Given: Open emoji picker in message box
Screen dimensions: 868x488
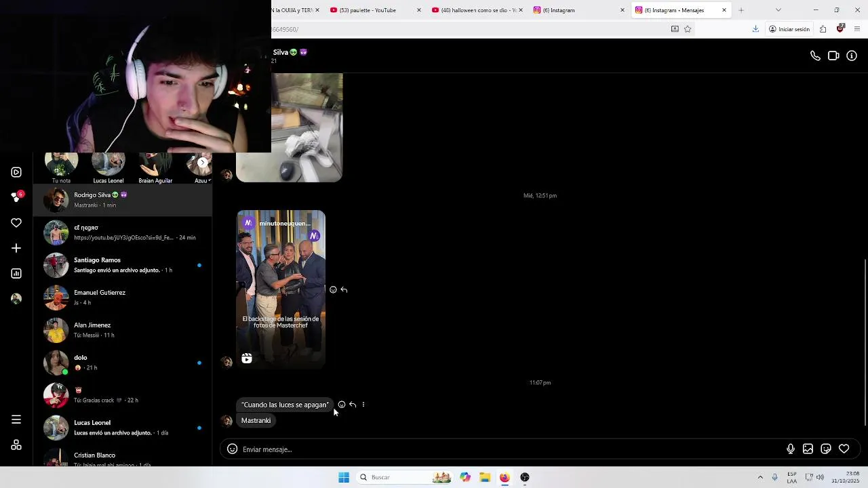Looking at the screenshot, I should pos(232,449).
